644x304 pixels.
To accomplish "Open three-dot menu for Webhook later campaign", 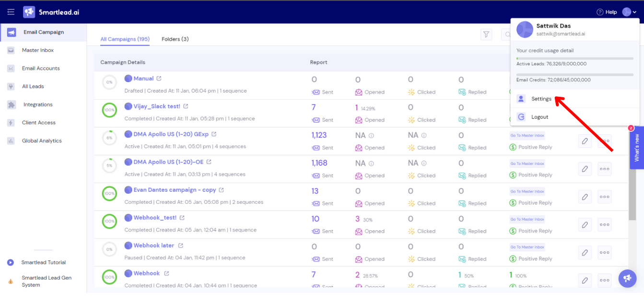I will click(x=605, y=252).
